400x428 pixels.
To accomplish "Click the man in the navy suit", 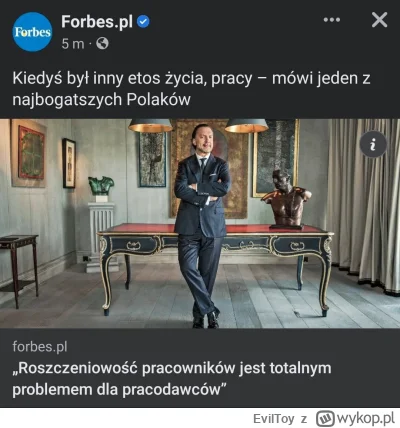I will pyautogui.click(x=202, y=226).
